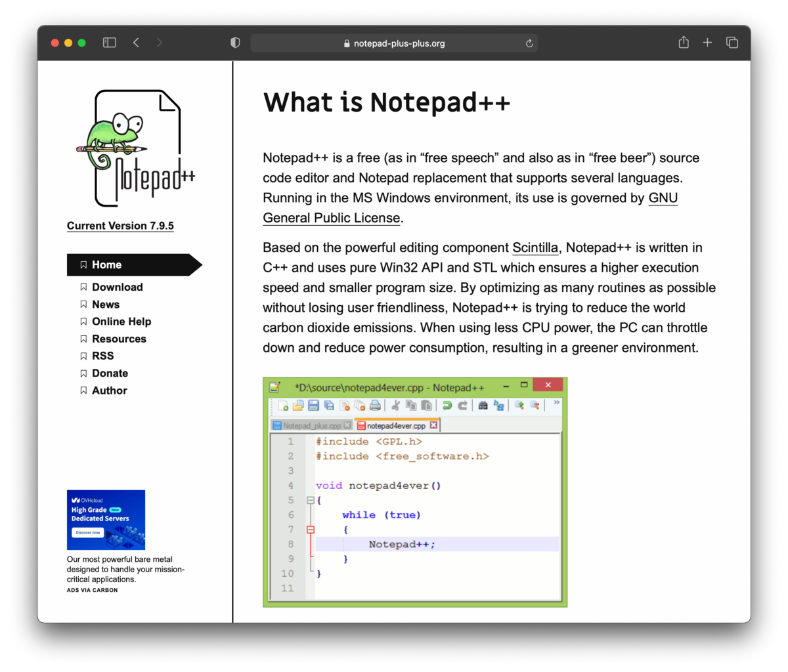Go to the Donate page
Image resolution: width=788 pixels, height=672 pixels.
[x=110, y=373]
